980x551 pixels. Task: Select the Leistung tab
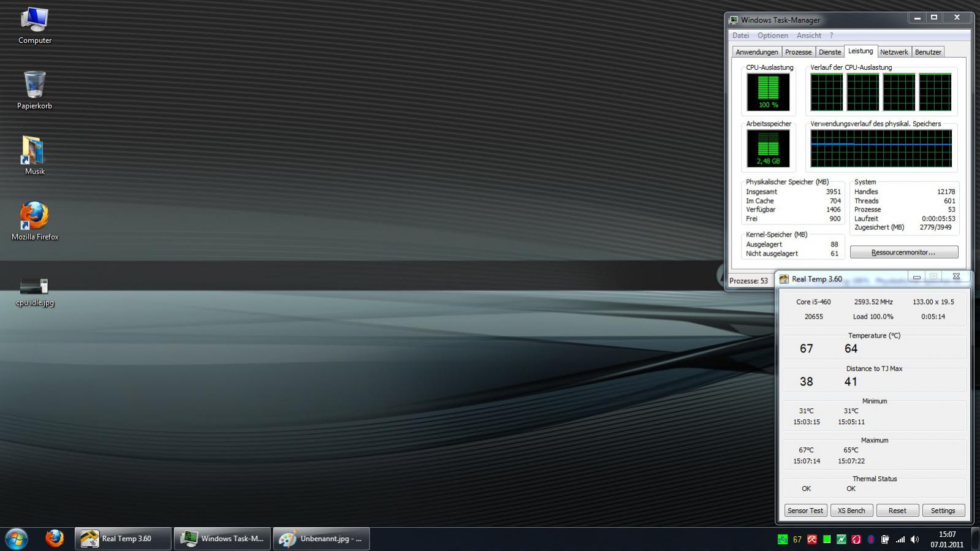tap(860, 51)
